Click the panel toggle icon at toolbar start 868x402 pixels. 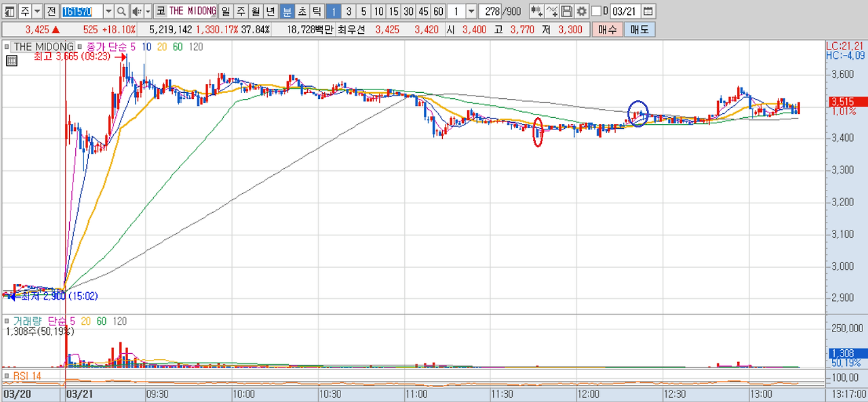click(x=9, y=12)
